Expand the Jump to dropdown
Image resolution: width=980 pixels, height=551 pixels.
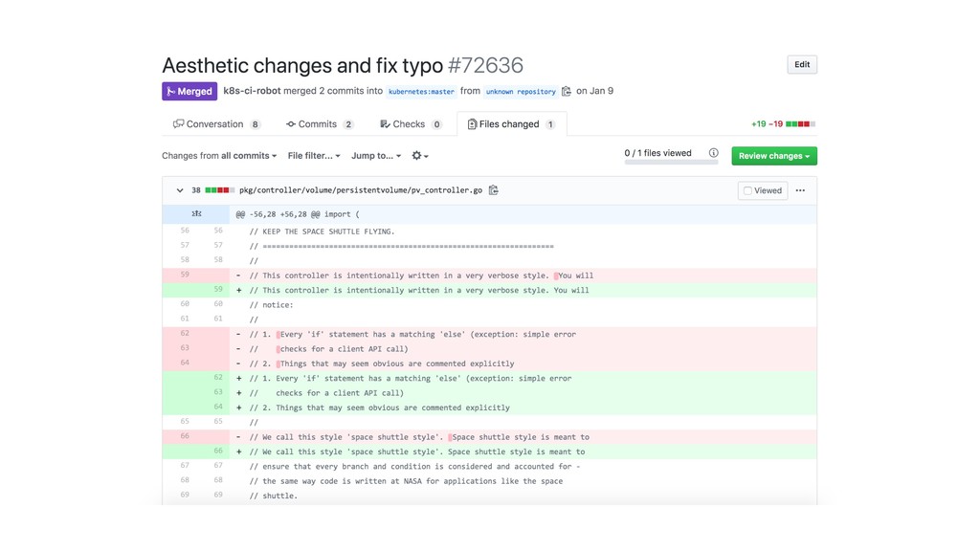tap(375, 156)
